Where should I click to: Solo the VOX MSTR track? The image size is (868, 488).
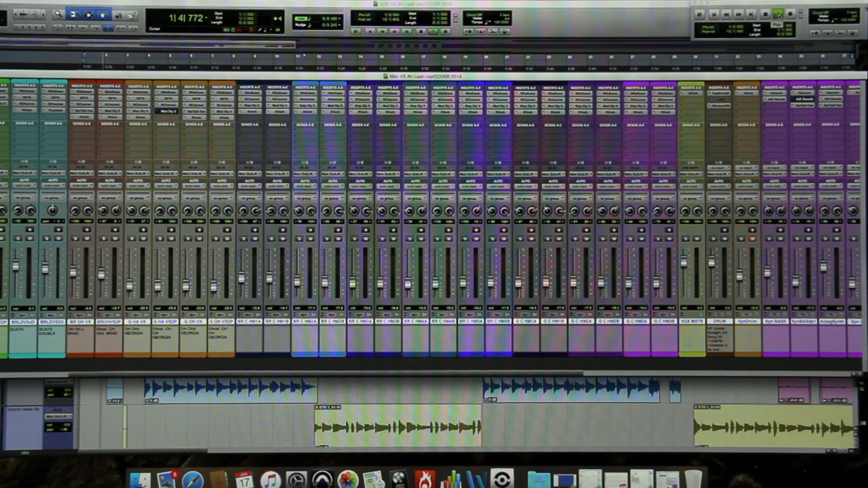(685, 239)
